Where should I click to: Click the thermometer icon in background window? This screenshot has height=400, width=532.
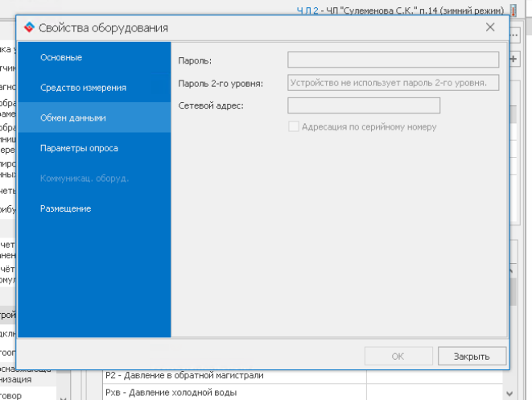click(x=513, y=10)
